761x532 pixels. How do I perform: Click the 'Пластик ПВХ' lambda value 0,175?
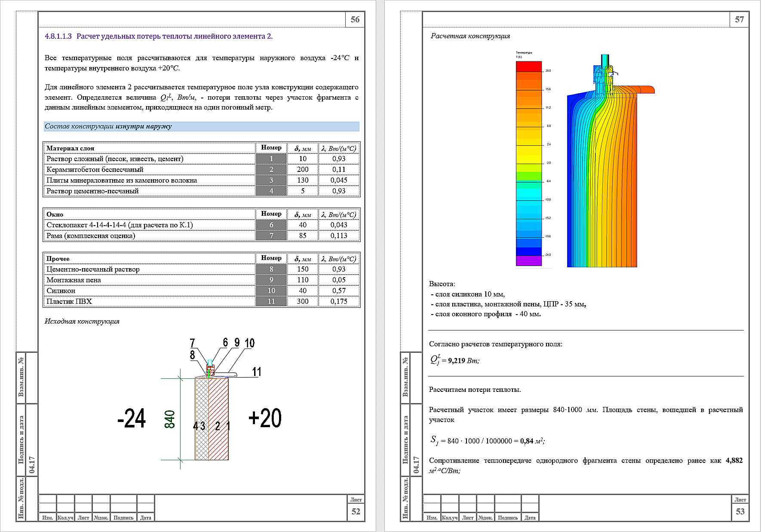pos(339,302)
